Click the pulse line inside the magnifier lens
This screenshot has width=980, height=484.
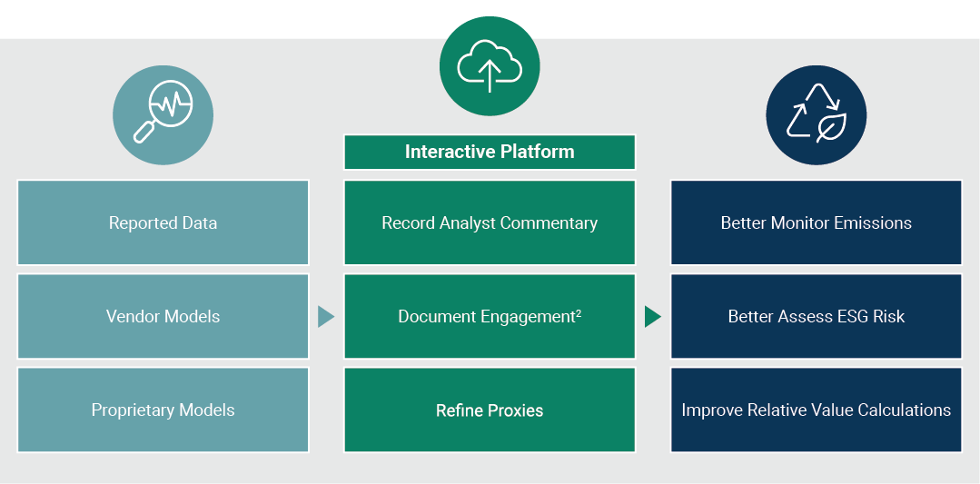click(170, 105)
